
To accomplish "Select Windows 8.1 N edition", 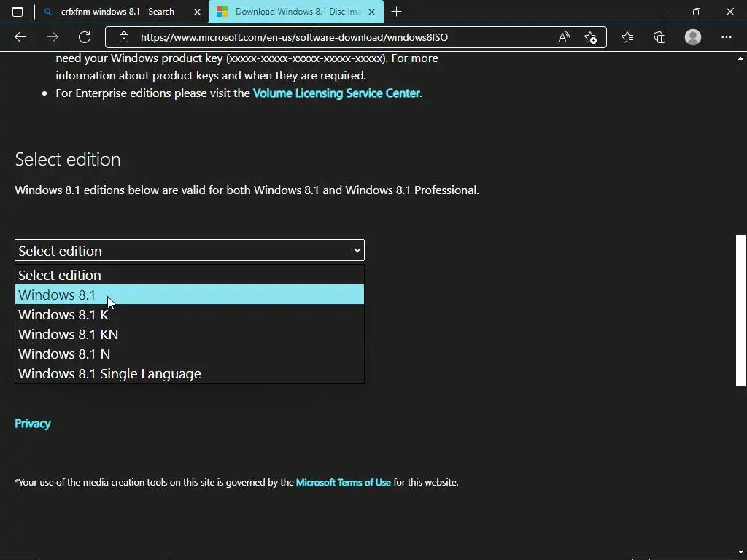I will 190,354.
